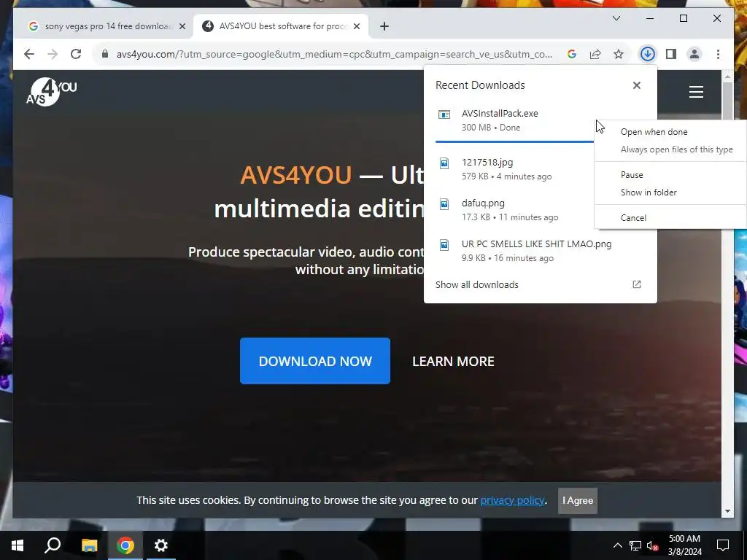Close the sony vegas pro tab
747x560 pixels.
[182, 26]
